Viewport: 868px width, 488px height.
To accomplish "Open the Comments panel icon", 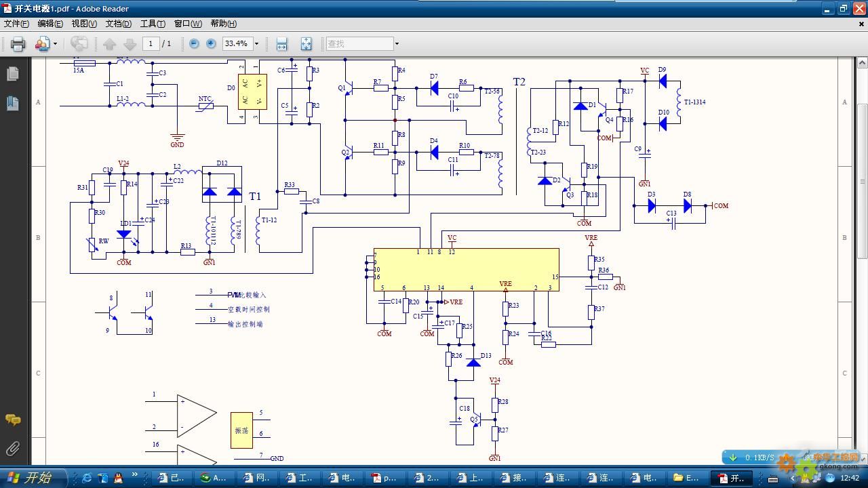I will click(12, 420).
